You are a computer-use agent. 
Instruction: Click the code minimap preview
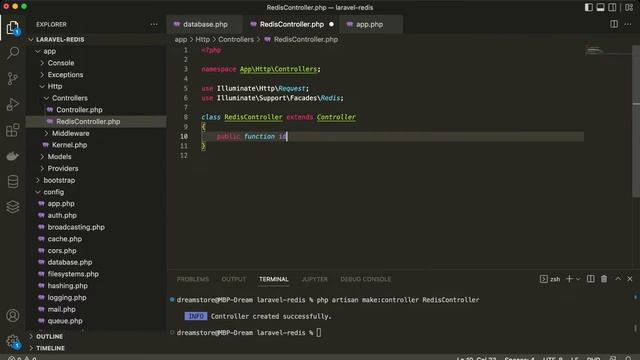[608, 51]
